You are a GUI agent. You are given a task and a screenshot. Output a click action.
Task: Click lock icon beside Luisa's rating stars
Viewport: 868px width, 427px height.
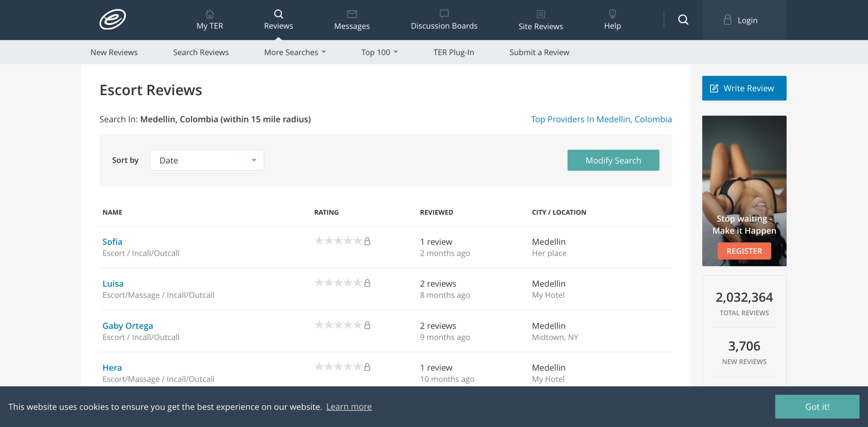367,283
